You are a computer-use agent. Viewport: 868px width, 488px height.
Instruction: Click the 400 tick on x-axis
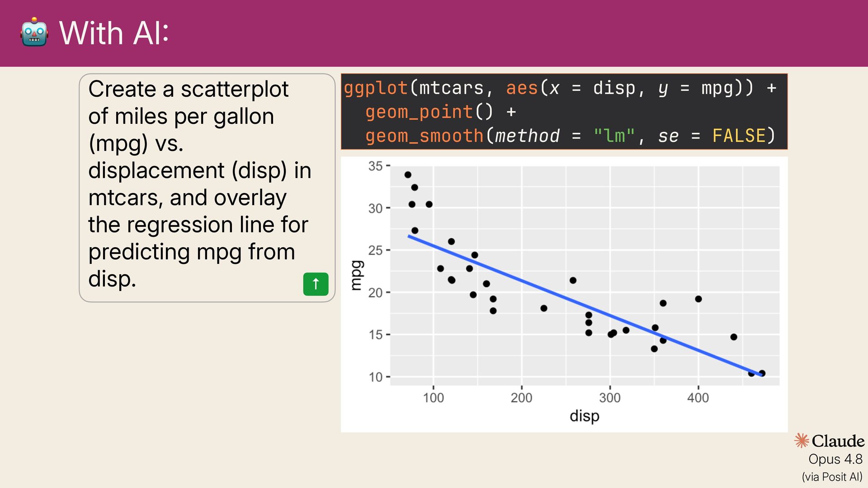click(x=698, y=398)
